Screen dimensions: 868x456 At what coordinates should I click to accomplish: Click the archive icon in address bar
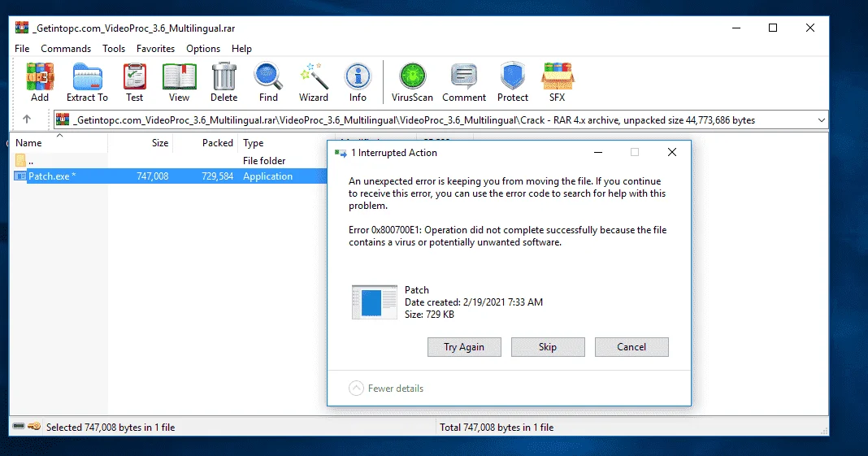point(63,119)
